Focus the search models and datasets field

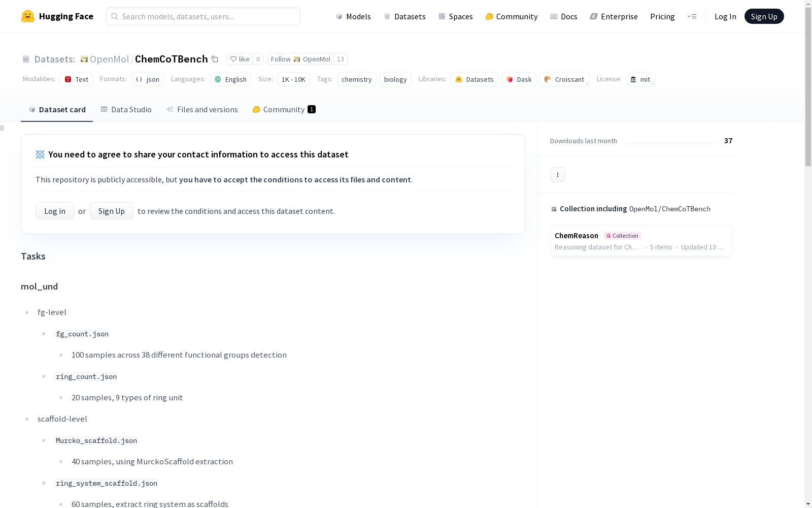coord(203,16)
